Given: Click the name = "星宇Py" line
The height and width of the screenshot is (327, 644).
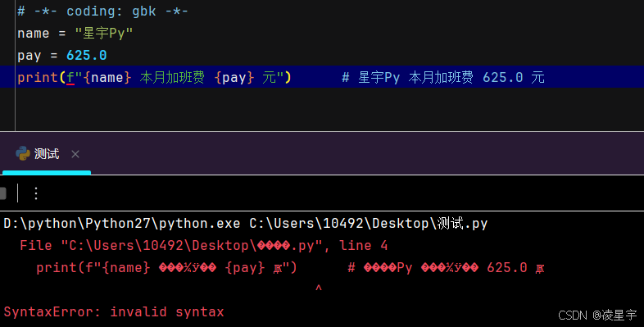Looking at the screenshot, I should coord(75,34).
